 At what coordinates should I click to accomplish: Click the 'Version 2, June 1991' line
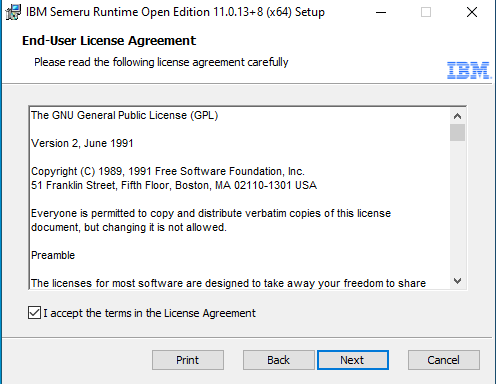[x=82, y=143]
